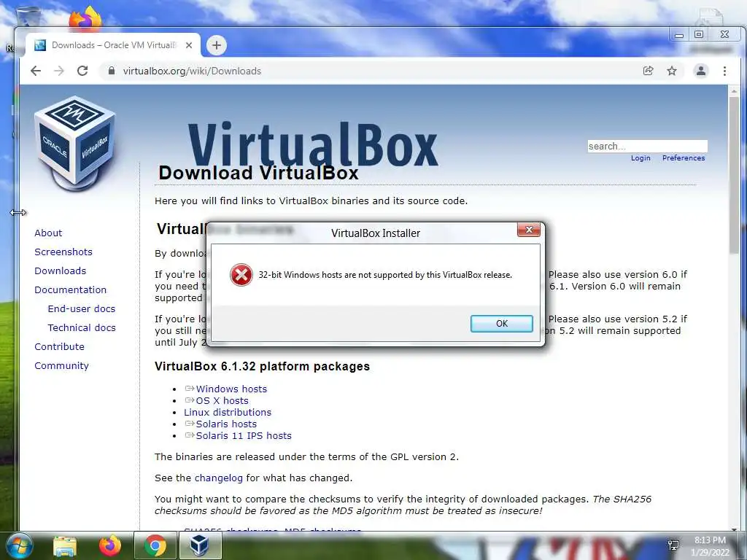Click the Chrome forward arrow
The height and width of the screenshot is (560, 747).
[x=58, y=71]
